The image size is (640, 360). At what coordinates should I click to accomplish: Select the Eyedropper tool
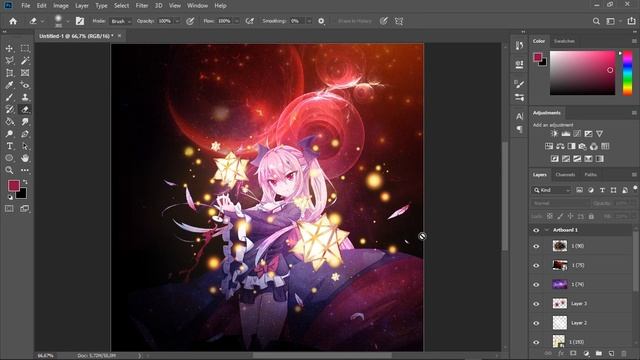[9, 85]
